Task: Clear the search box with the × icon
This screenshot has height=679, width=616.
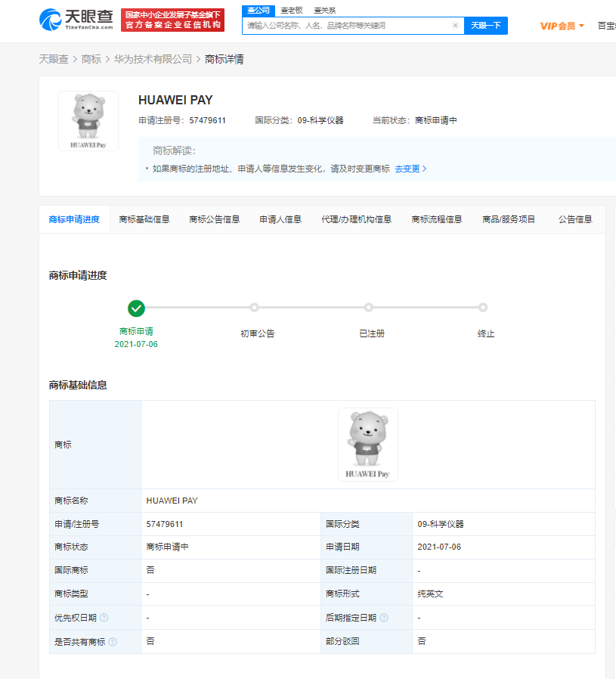Action: (456, 25)
